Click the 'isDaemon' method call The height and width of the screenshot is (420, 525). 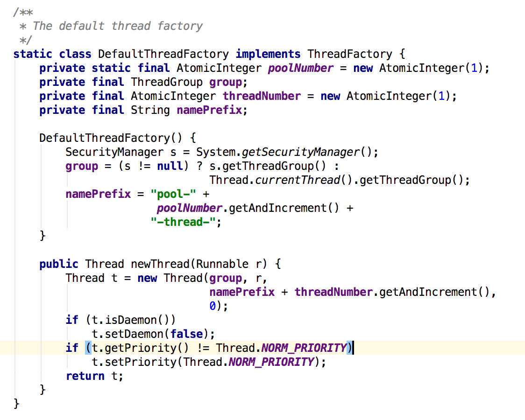131,320
